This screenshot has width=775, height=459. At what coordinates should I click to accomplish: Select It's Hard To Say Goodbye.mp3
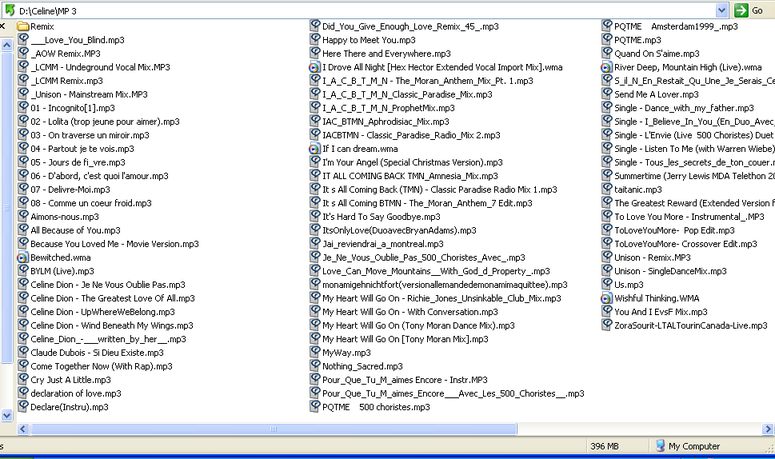coord(381,217)
